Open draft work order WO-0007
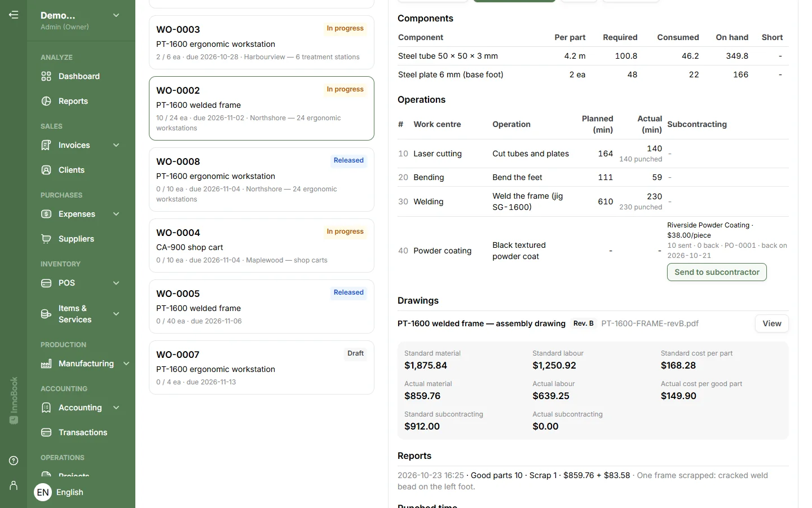The height and width of the screenshot is (508, 812). pos(262,367)
